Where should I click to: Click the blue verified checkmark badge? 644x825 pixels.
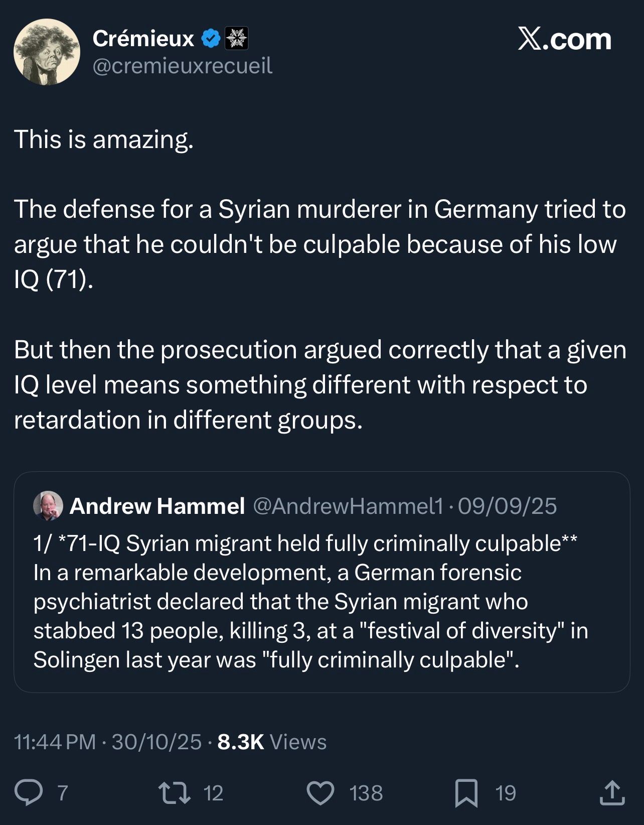(x=211, y=39)
